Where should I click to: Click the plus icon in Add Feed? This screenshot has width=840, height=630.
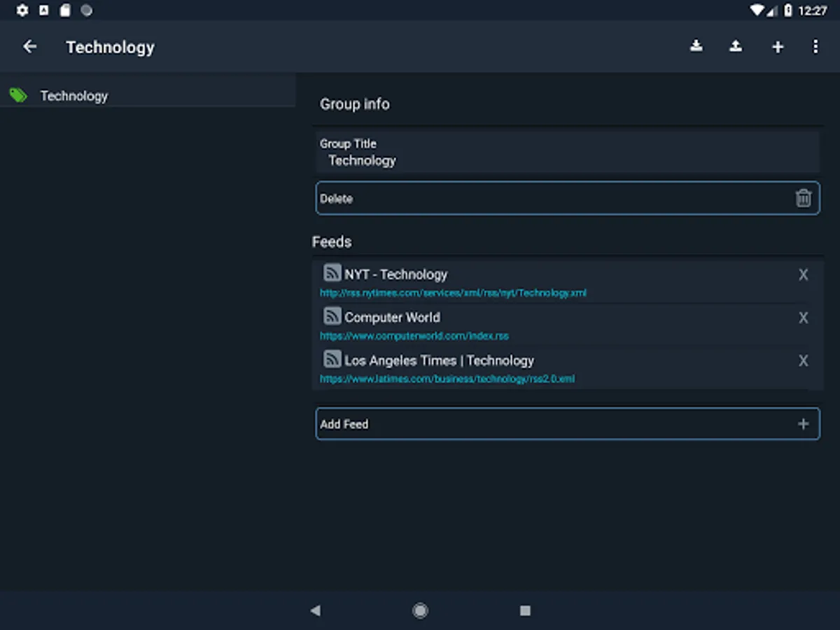point(803,424)
